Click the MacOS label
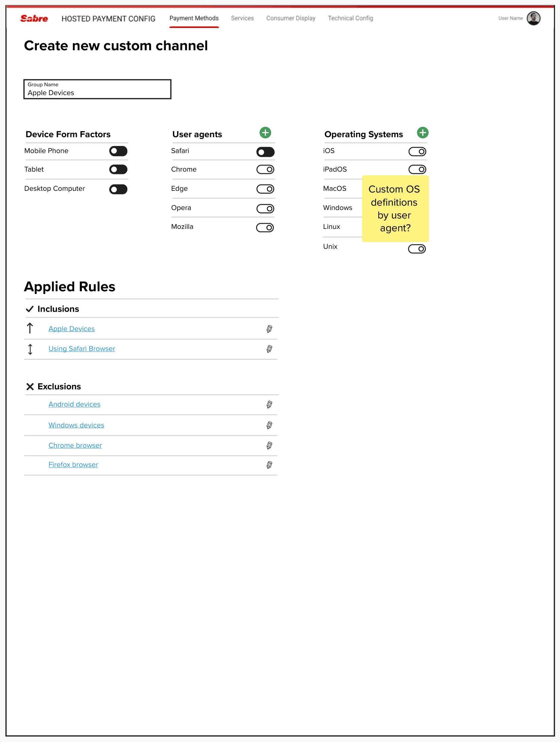This screenshot has width=560, height=742. (335, 188)
